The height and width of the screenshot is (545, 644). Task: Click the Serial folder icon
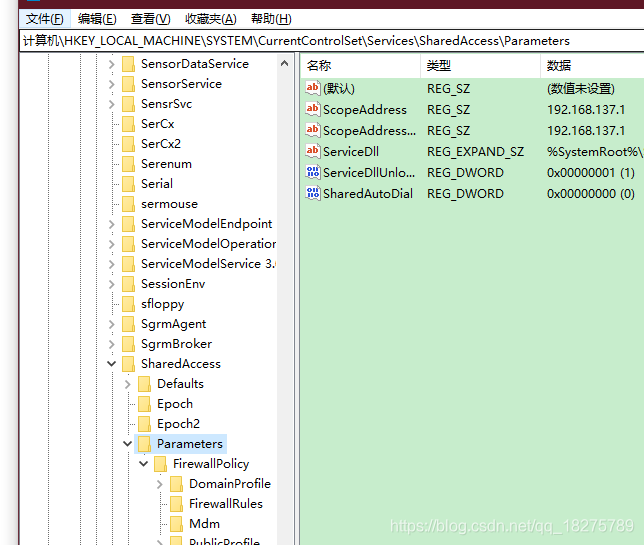(129, 184)
